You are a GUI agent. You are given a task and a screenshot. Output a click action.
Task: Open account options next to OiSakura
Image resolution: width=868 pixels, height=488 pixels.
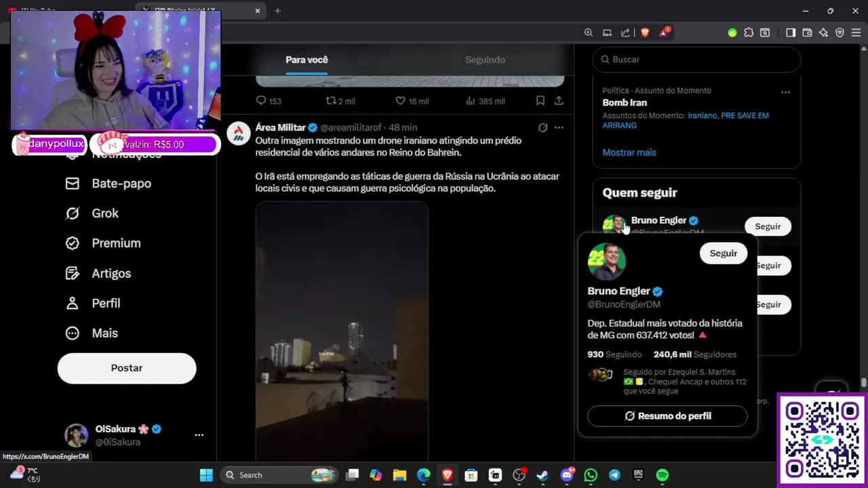(x=199, y=435)
